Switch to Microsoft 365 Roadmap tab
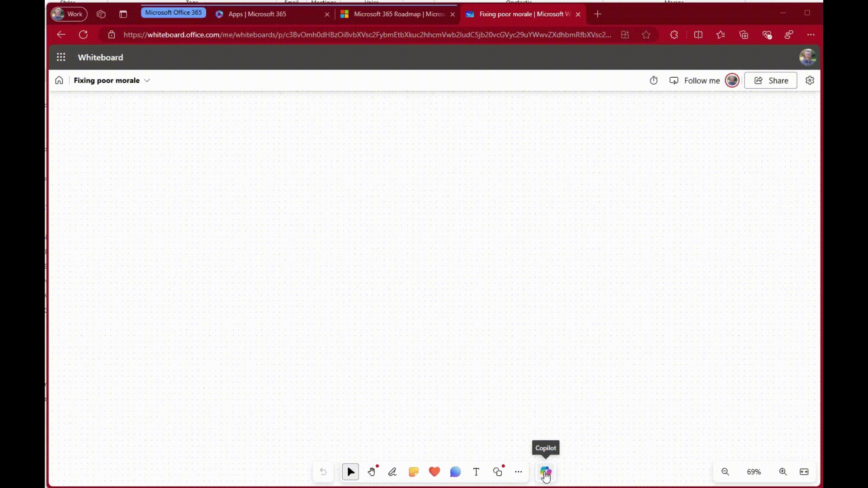This screenshot has height=488, width=868. coord(398,14)
